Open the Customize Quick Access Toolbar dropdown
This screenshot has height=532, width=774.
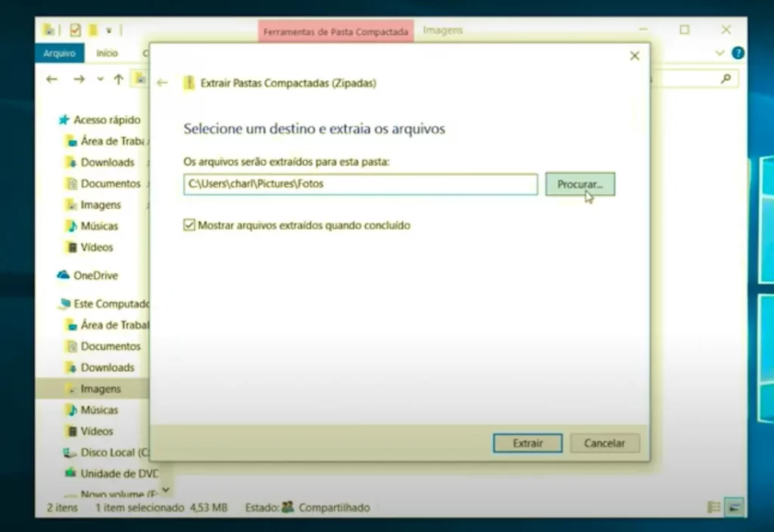point(109,30)
